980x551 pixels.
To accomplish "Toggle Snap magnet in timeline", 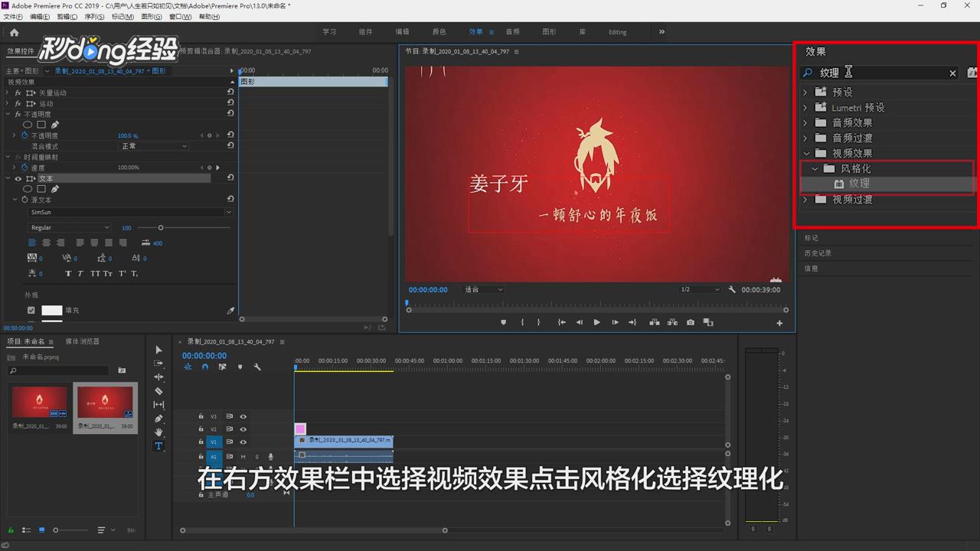I will click(205, 367).
